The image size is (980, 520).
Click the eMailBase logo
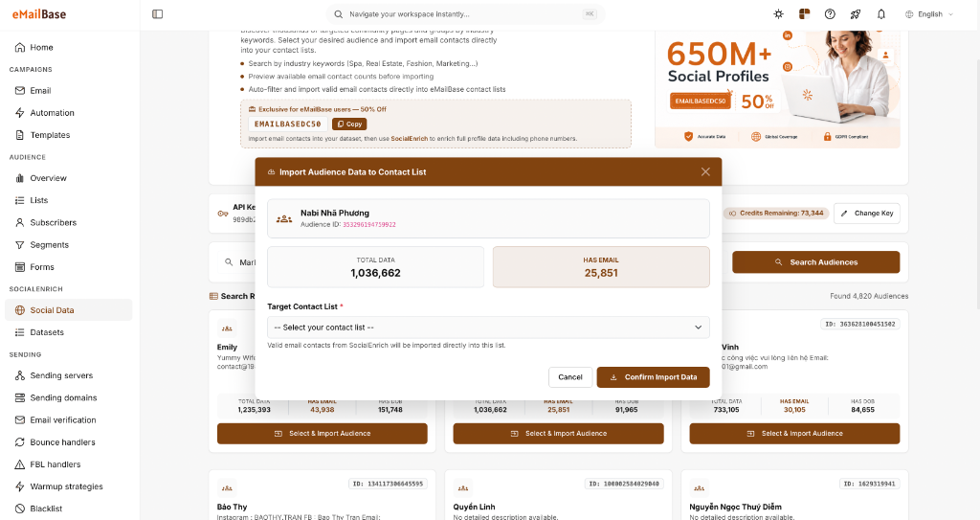pos(38,13)
